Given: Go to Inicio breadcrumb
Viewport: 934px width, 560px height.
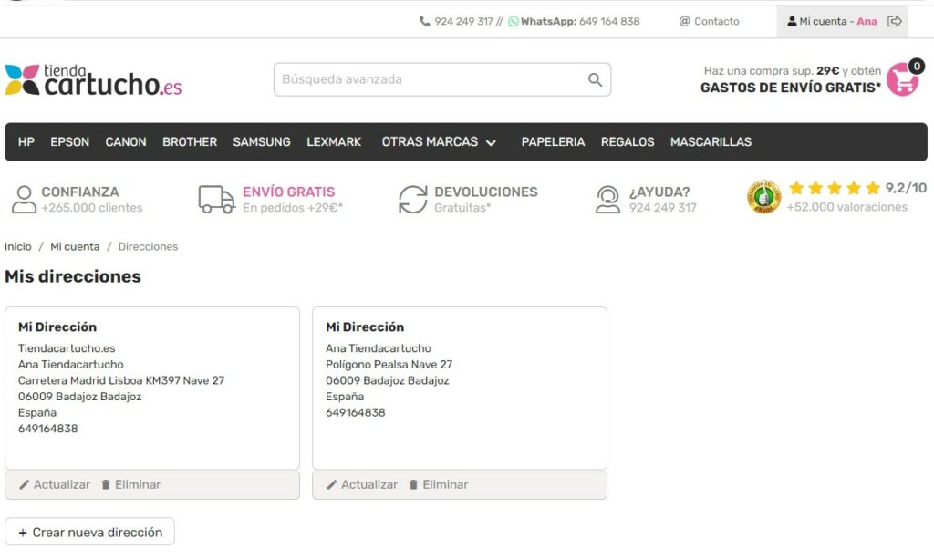Looking at the screenshot, I should tap(18, 246).
